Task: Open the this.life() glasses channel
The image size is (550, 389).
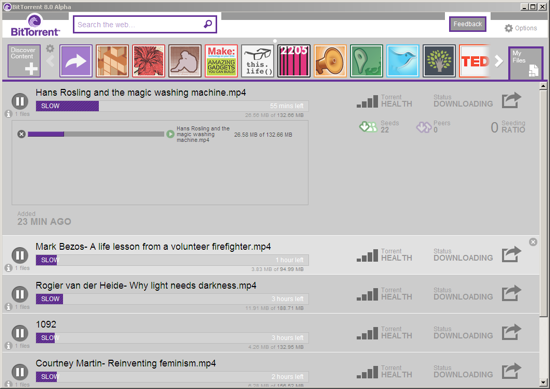Action: click(257, 61)
